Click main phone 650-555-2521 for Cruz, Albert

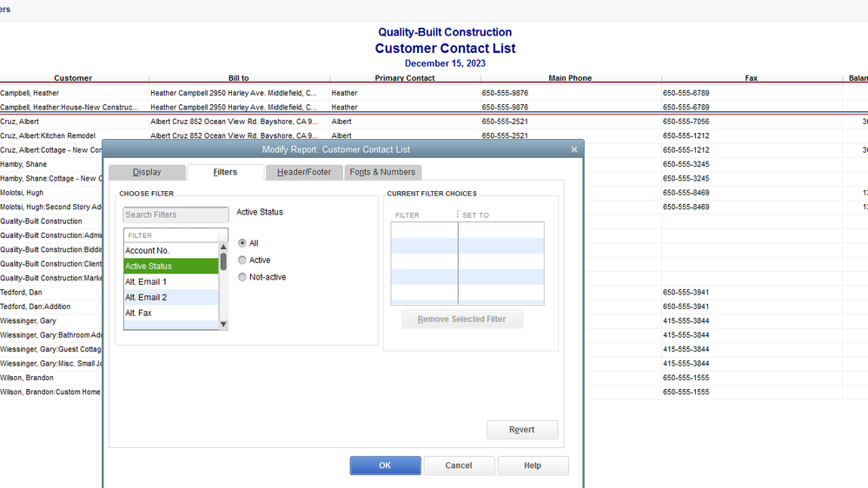coord(505,122)
